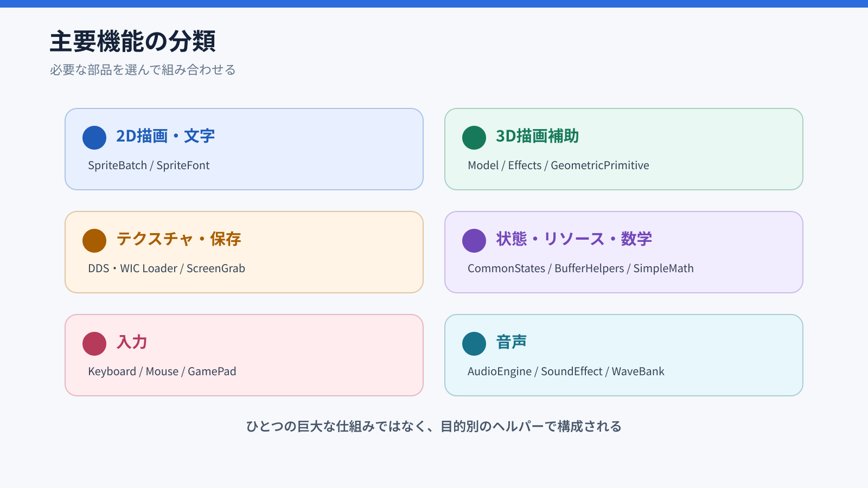Image resolution: width=868 pixels, height=488 pixels.
Task: Click the footer sentence beginning ひとつの巨大な仕組み
Action: pyautogui.click(x=434, y=427)
